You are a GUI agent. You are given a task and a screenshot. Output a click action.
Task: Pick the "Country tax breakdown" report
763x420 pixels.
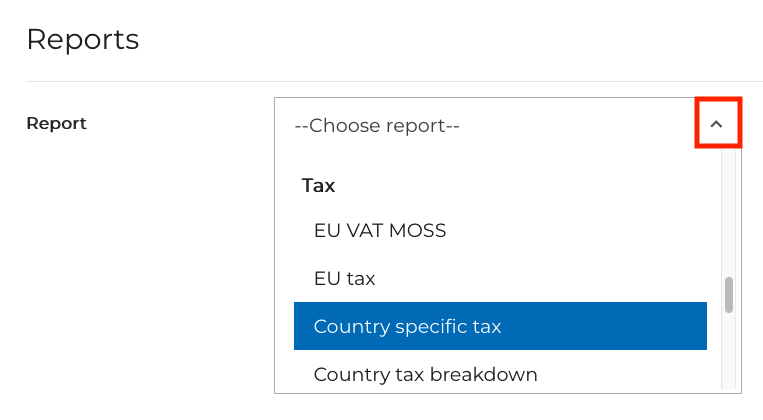pos(426,374)
